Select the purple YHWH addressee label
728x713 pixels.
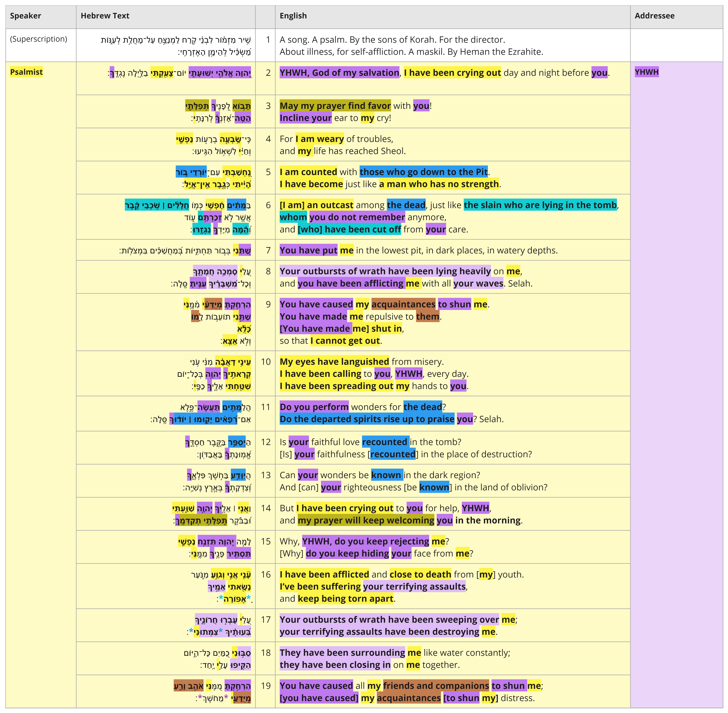coord(647,72)
